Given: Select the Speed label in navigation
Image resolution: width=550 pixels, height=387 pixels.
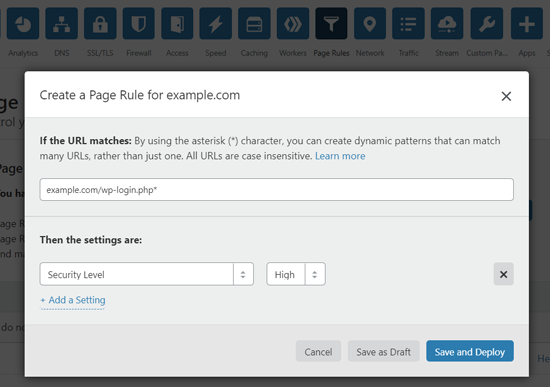Looking at the screenshot, I should tap(216, 53).
